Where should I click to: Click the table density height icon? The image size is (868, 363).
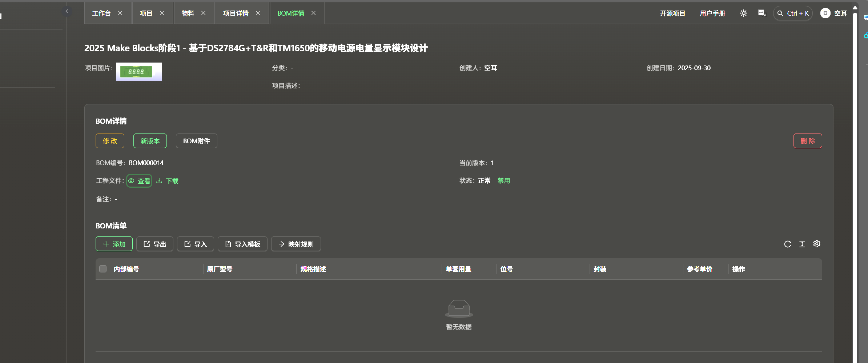click(x=802, y=244)
